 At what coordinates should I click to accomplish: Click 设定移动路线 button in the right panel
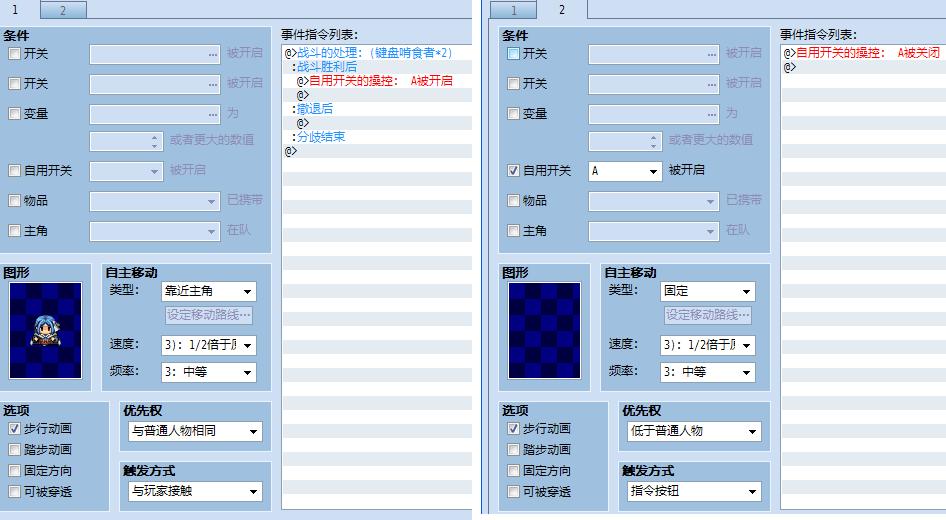(708, 315)
